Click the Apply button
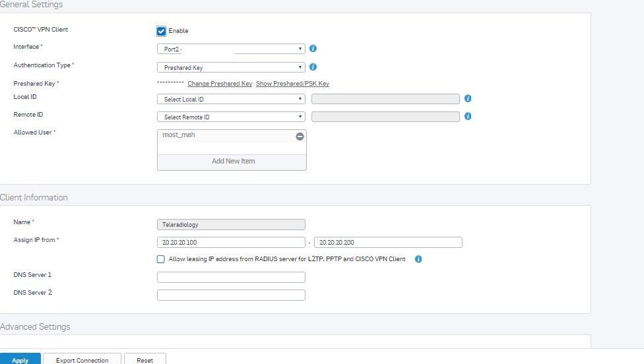644x364 pixels. click(x=20, y=359)
